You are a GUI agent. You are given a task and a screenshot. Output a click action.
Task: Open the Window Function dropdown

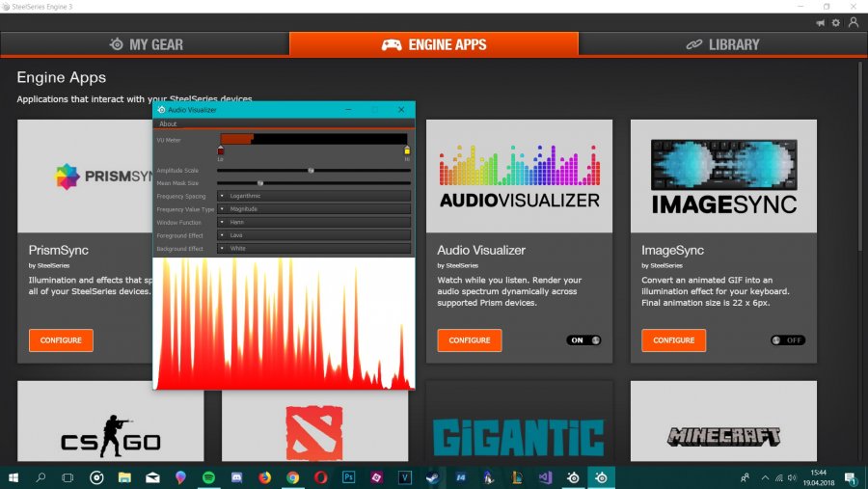pos(313,222)
